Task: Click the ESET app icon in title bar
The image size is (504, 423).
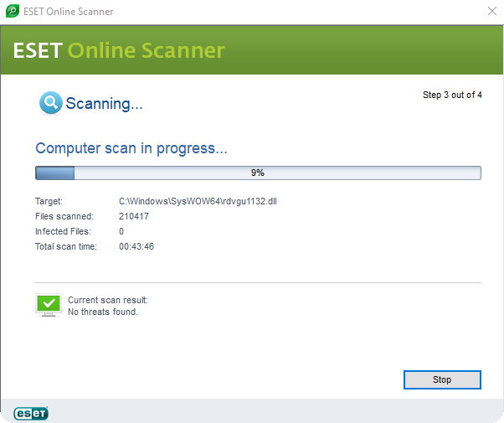Action: (x=13, y=12)
